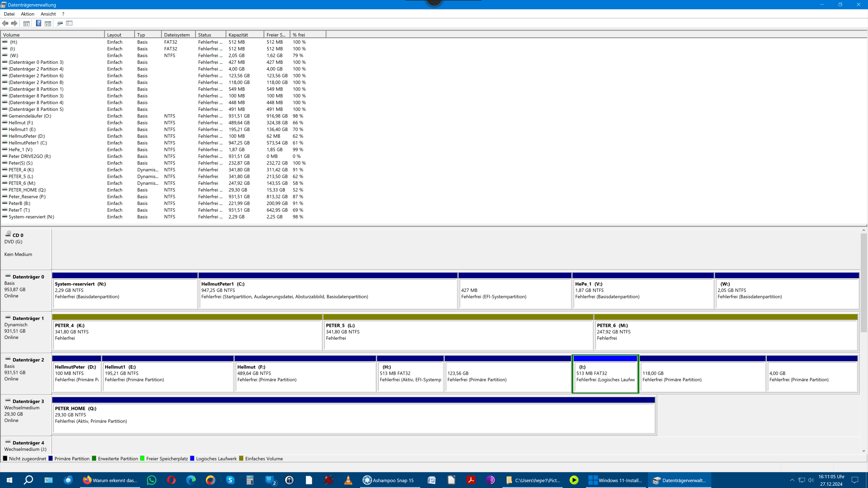Click the rescan disks toolbar icon
The width and height of the screenshot is (868, 488).
[60, 23]
